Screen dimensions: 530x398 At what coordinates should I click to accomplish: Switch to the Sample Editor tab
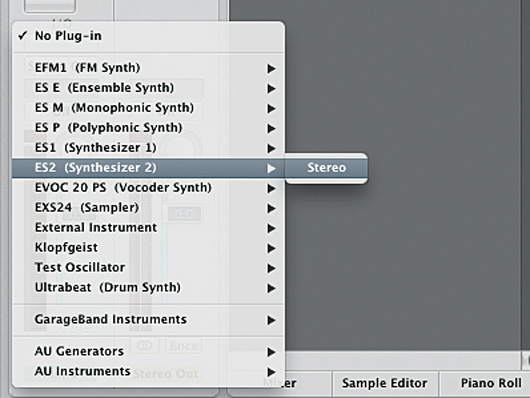385,383
